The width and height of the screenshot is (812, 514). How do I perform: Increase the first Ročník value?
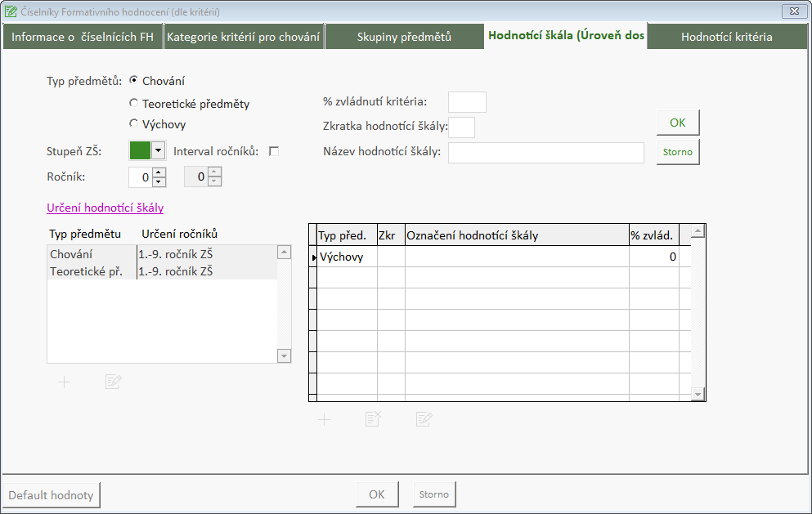(x=159, y=172)
